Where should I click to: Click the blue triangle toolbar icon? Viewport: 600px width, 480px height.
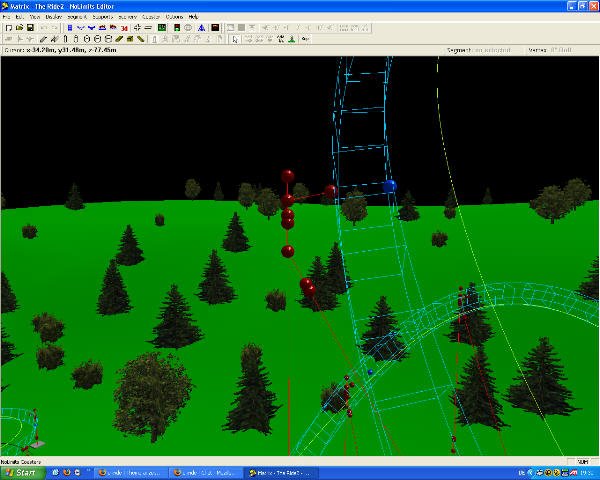201,28
